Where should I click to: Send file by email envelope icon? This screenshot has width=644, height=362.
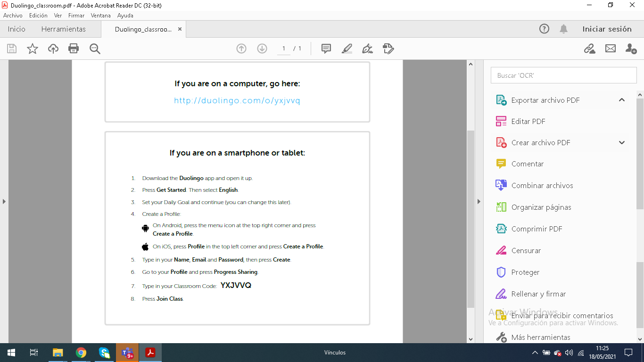[611, 49]
